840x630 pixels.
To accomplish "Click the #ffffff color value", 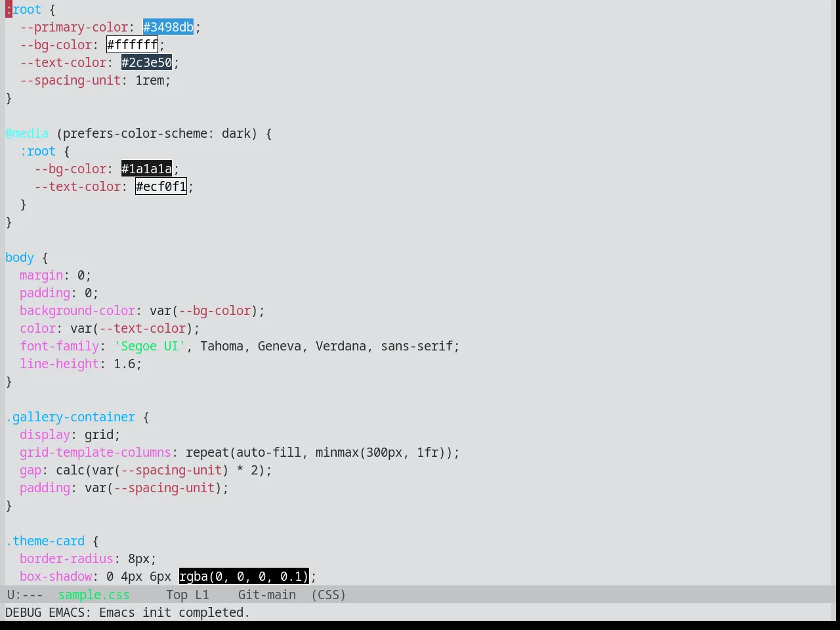I will pyautogui.click(x=132, y=45).
